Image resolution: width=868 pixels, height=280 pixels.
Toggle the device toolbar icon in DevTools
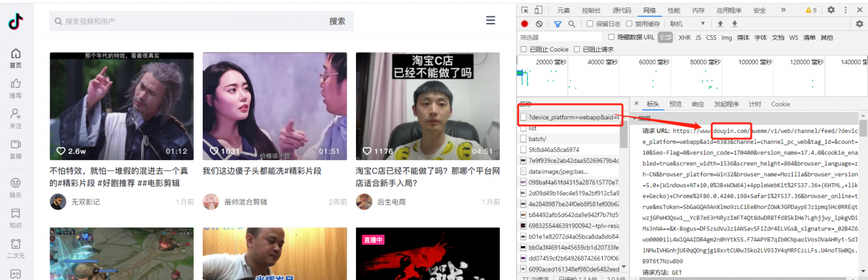point(538,10)
